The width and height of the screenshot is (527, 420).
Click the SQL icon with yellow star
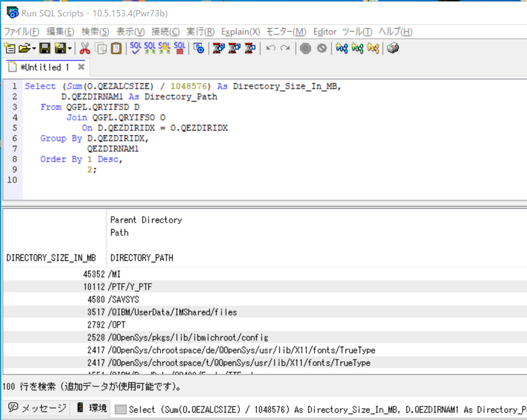[x=164, y=48]
